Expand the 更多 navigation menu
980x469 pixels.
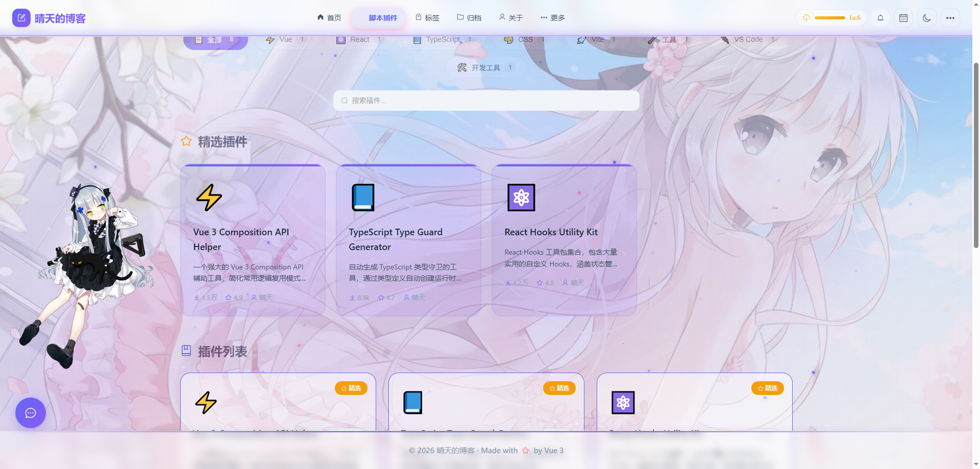(x=553, y=18)
